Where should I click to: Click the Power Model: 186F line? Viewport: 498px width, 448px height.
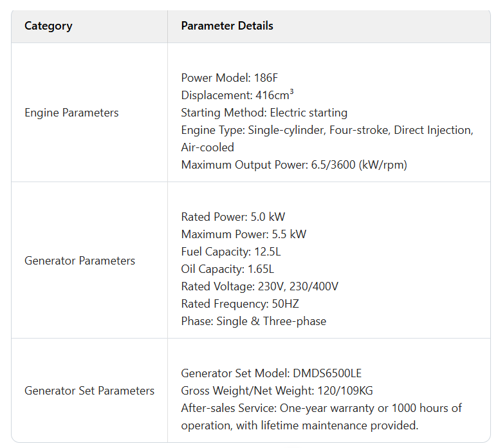tap(229, 78)
